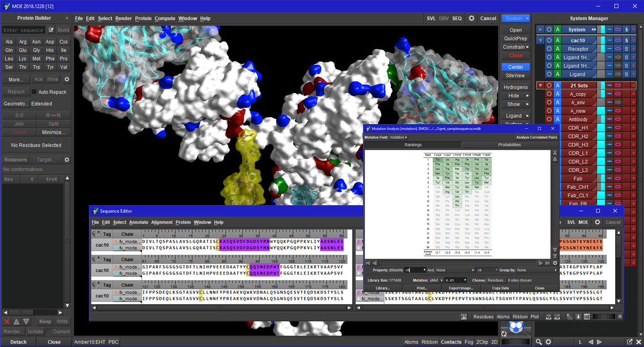Open the main window settings gear

pyautogui.click(x=471, y=18)
